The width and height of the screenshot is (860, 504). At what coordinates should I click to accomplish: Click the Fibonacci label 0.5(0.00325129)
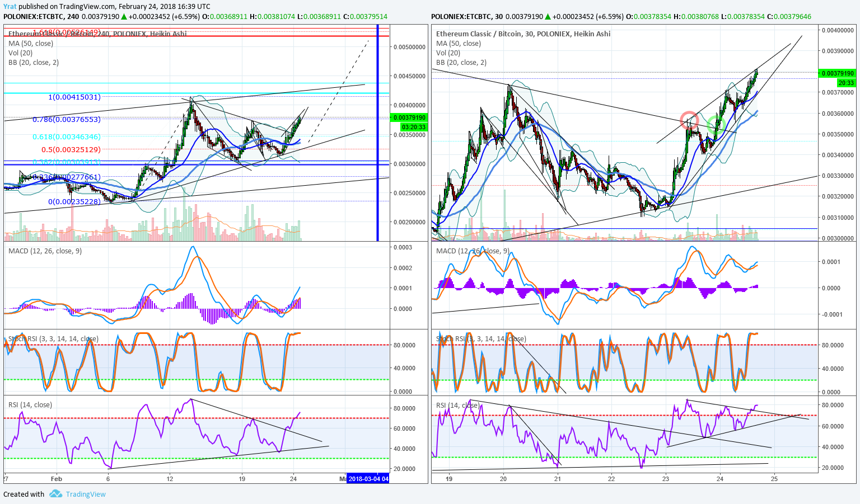click(71, 150)
